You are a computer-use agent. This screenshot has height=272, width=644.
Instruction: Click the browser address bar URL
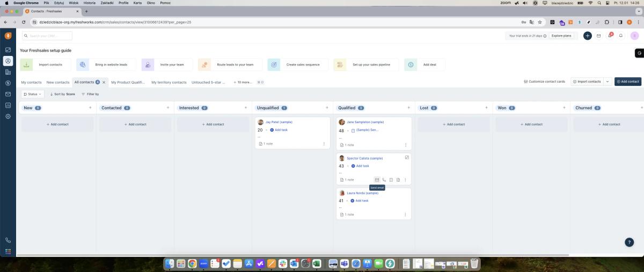pos(115,22)
